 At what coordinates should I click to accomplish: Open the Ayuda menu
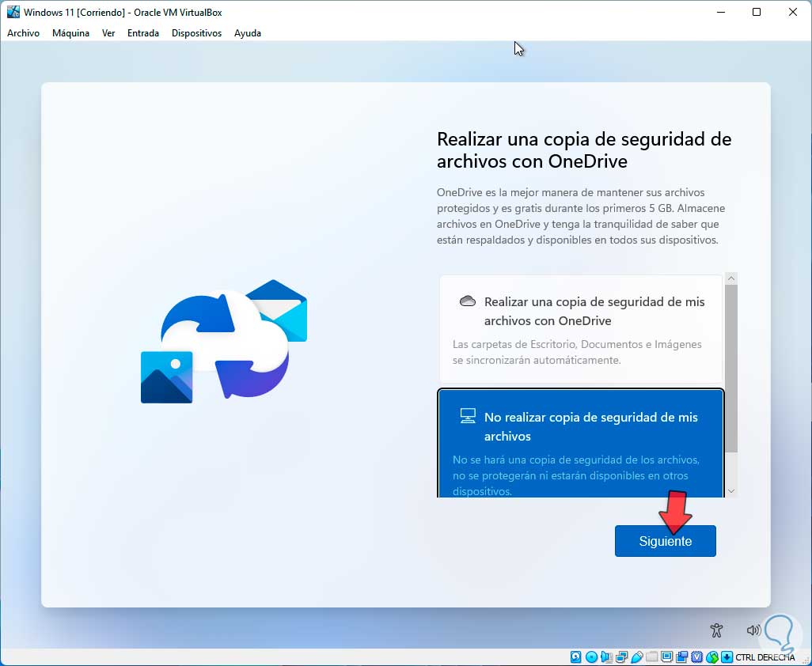coord(248,33)
